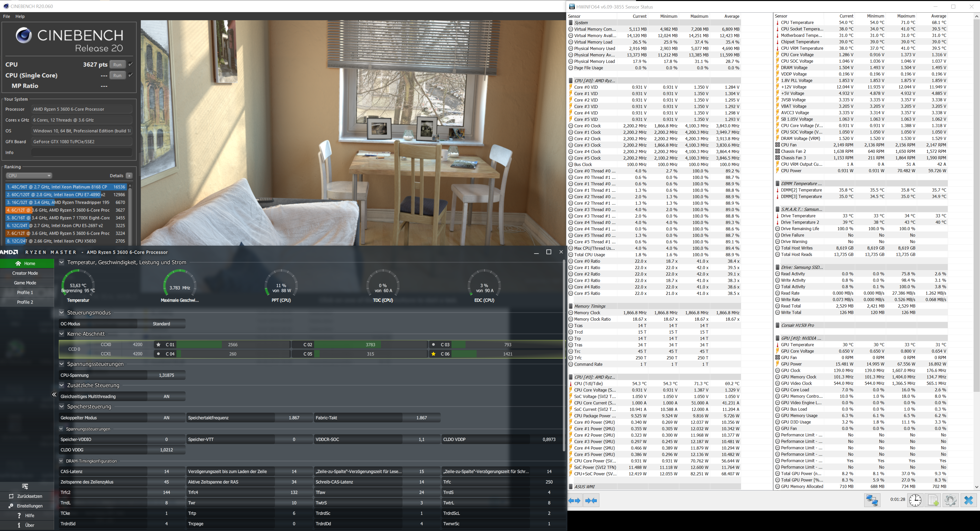Click the Cinebench Info input field

tap(82, 153)
